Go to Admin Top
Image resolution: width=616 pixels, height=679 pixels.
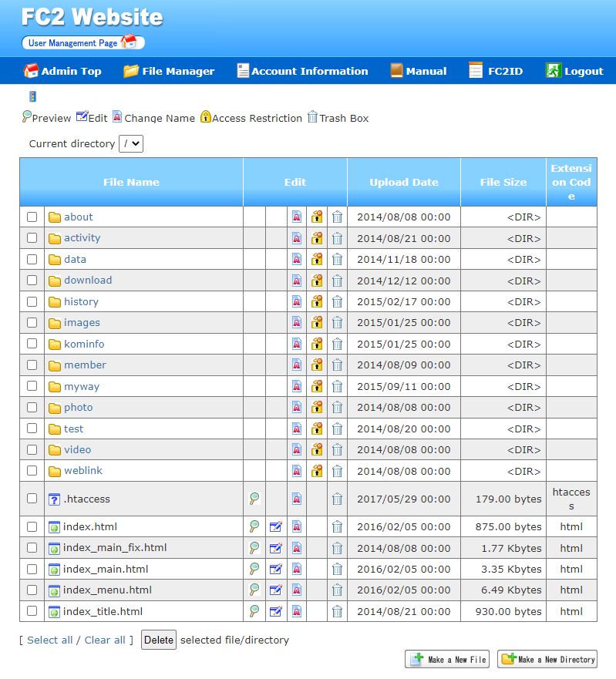coord(62,71)
